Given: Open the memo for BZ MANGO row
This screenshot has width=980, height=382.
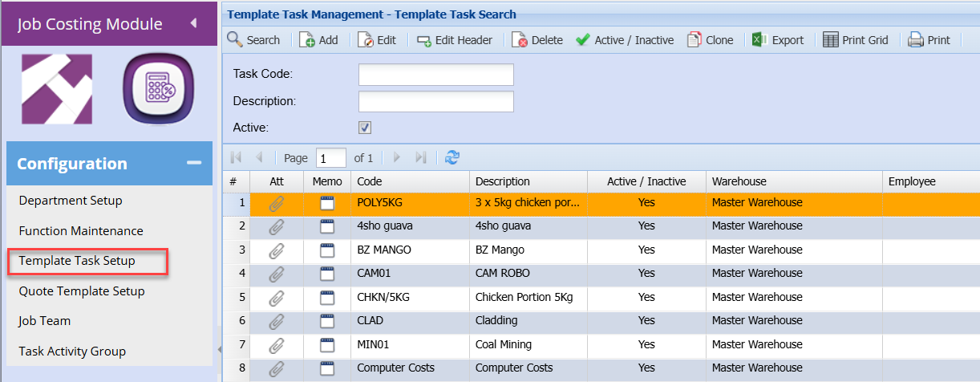Looking at the screenshot, I should tap(327, 250).
